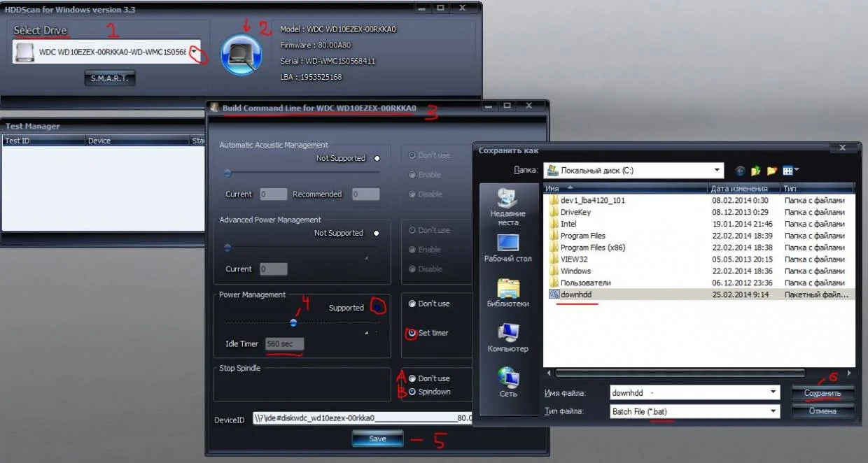This screenshot has width=868, height=463.
Task: Select the Set timer radio button
Action: 412,333
